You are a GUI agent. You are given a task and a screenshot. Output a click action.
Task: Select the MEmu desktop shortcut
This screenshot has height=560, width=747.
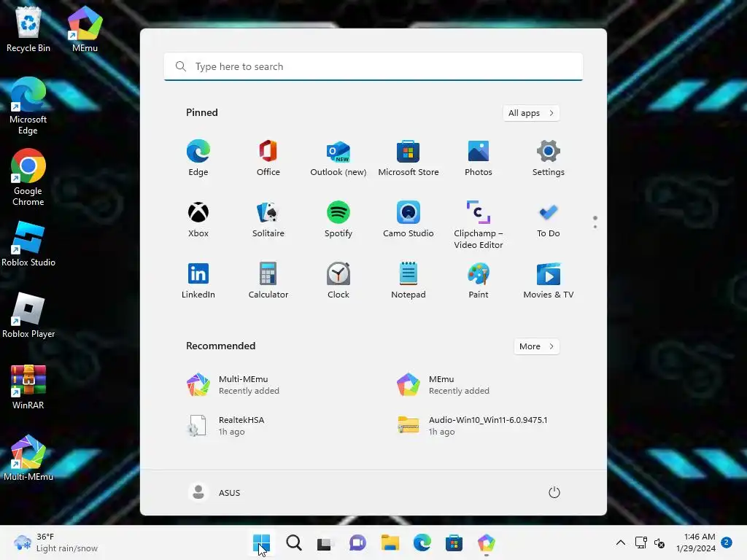[x=85, y=29]
